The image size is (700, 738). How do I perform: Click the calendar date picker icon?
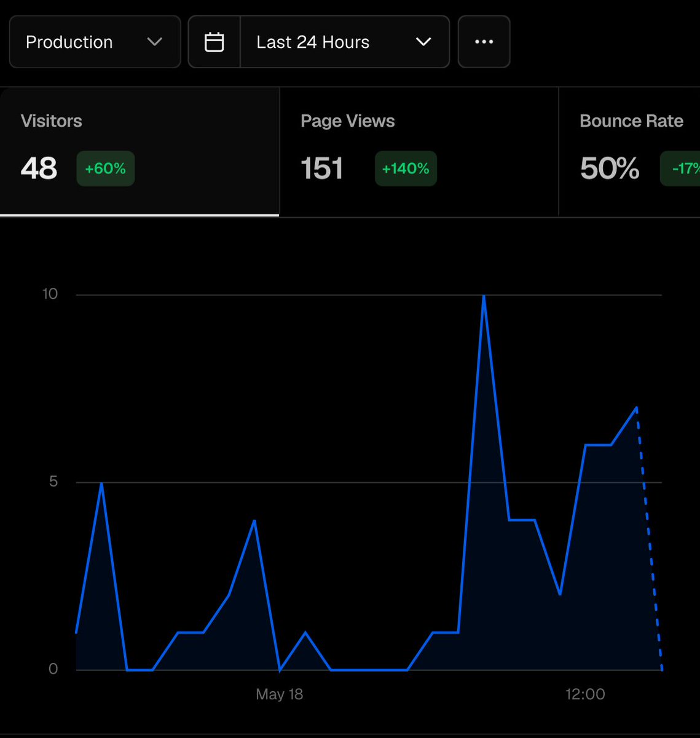[x=214, y=42]
